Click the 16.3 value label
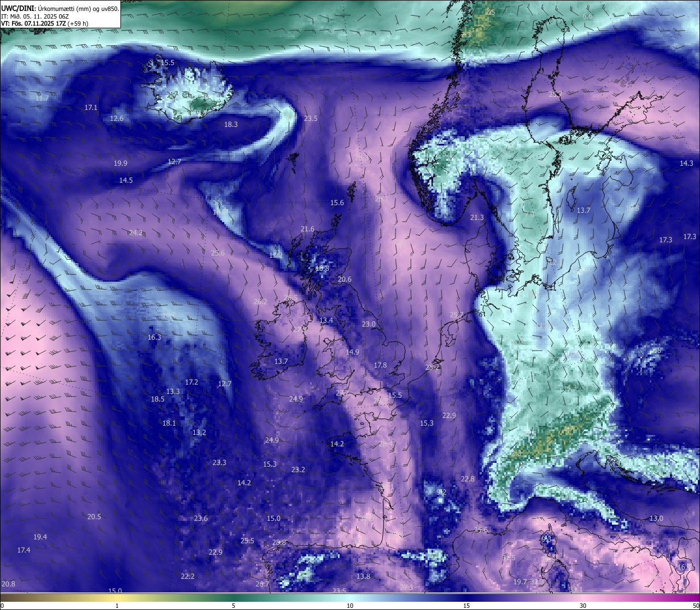 click(154, 338)
